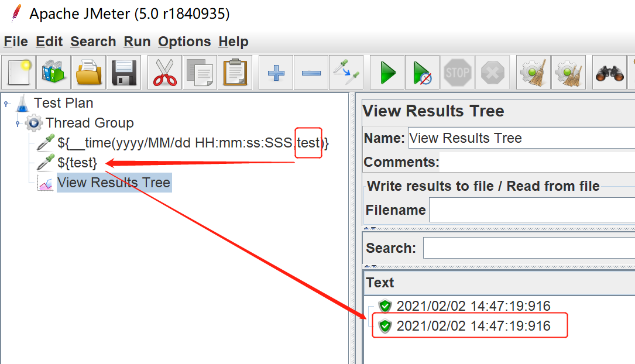Open the Help menu

234,42
